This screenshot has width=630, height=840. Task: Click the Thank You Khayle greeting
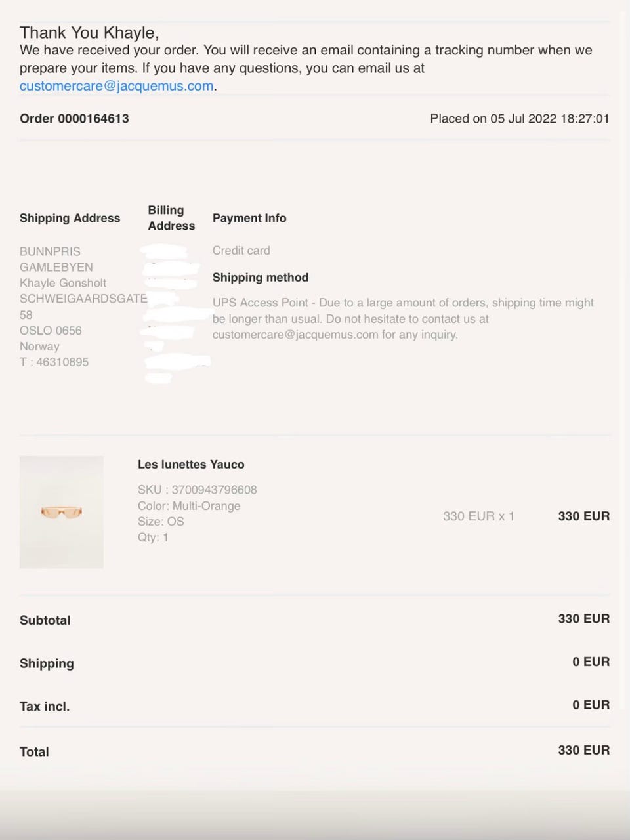click(x=89, y=33)
